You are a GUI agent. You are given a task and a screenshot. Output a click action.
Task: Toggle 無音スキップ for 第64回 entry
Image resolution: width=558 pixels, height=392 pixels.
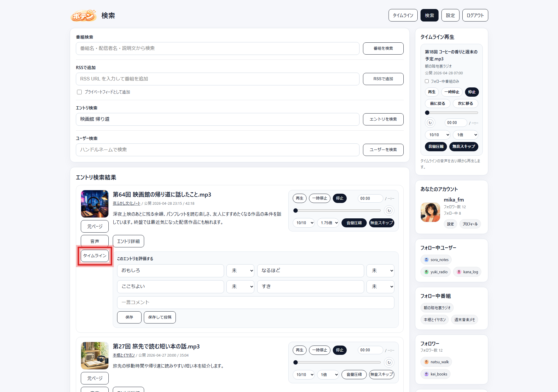tap(382, 223)
